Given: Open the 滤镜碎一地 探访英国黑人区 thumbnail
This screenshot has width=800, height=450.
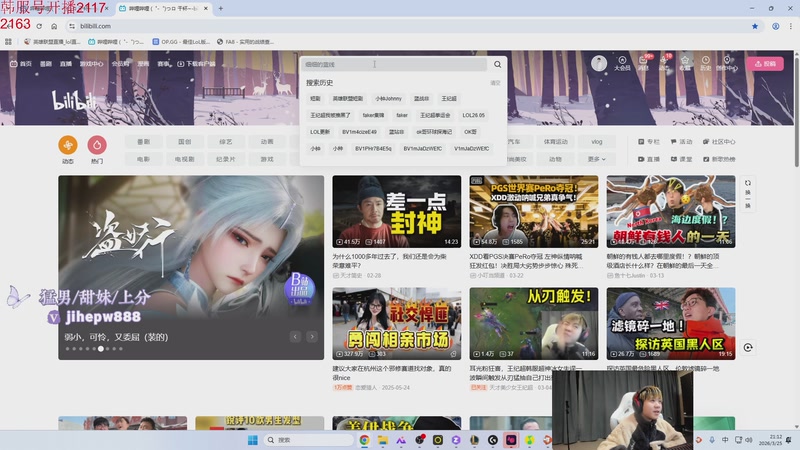Looking at the screenshot, I should [x=671, y=324].
